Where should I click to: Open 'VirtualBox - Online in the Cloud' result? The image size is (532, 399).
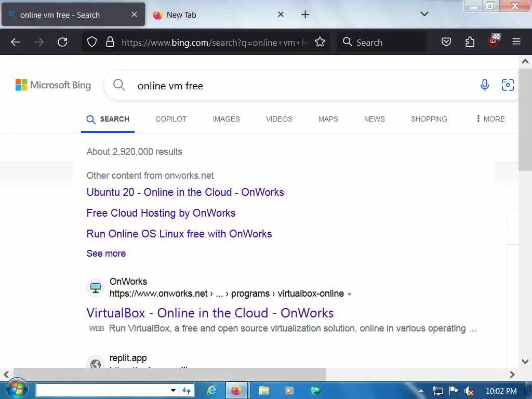tap(210, 313)
